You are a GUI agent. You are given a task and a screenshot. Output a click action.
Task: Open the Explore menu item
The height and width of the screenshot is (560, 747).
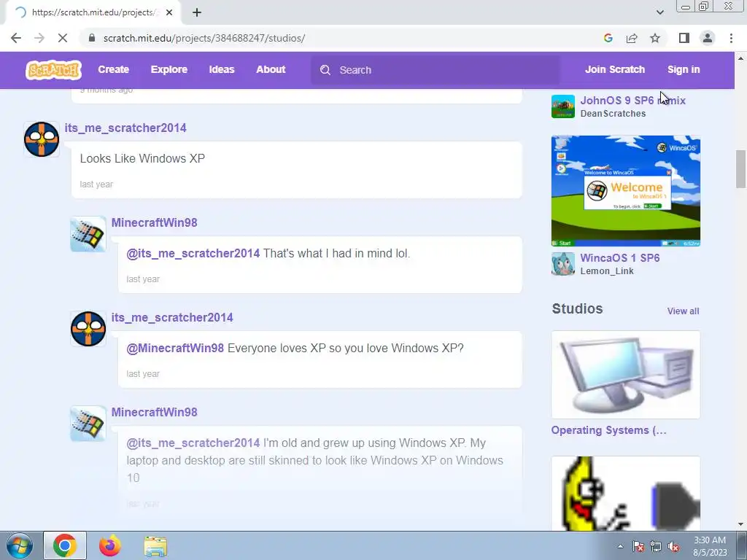pos(169,69)
